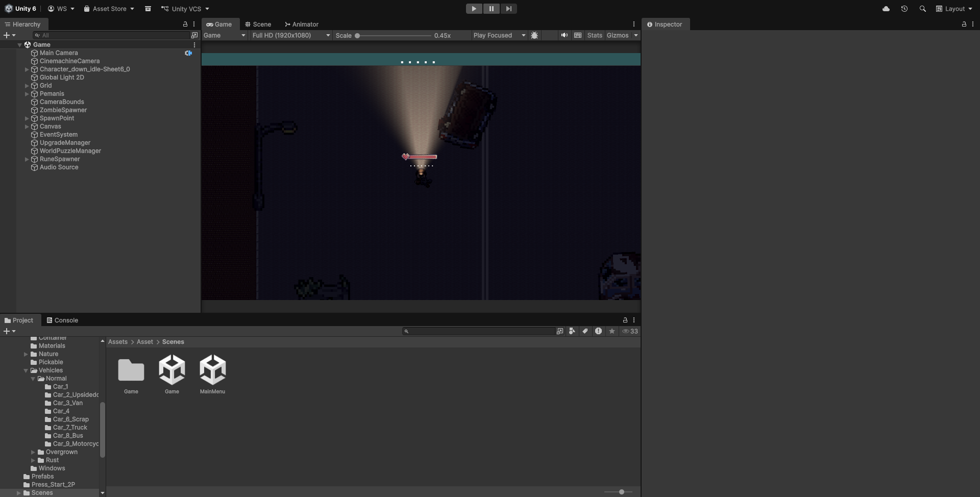Toggle the Inspector lock icon
980x497 pixels.
click(x=964, y=24)
